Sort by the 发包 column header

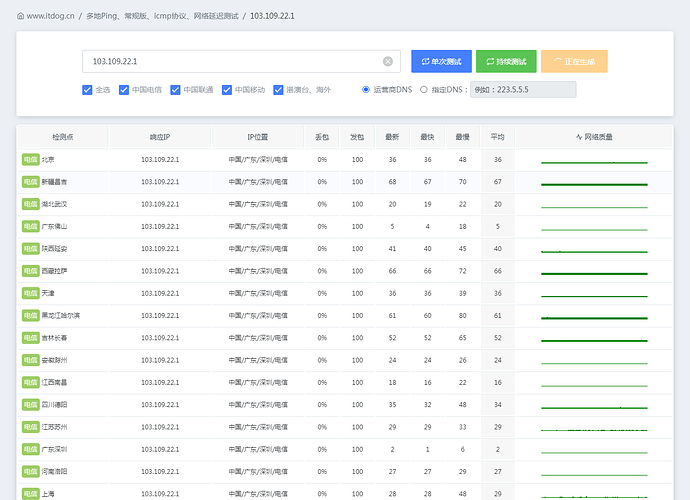pos(357,137)
